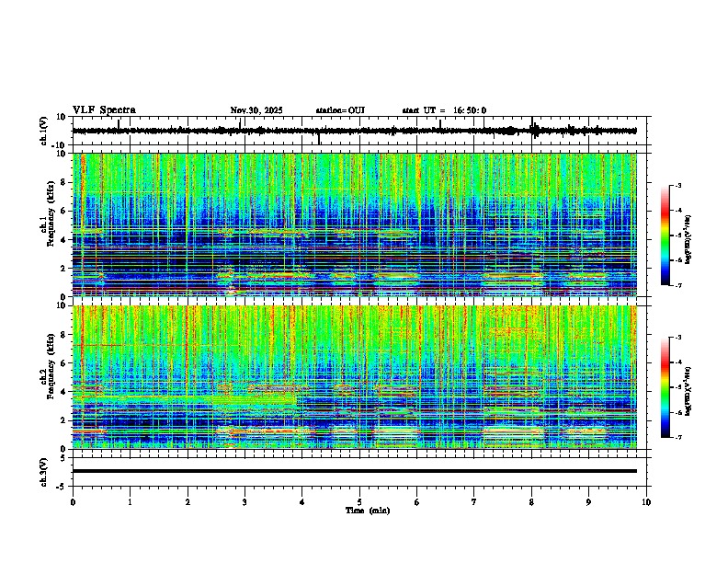Image resolution: width=728 pixels, height=563 pixels.
Task: Click the ch.1 spectrogram colorbar
Action: pos(665,236)
